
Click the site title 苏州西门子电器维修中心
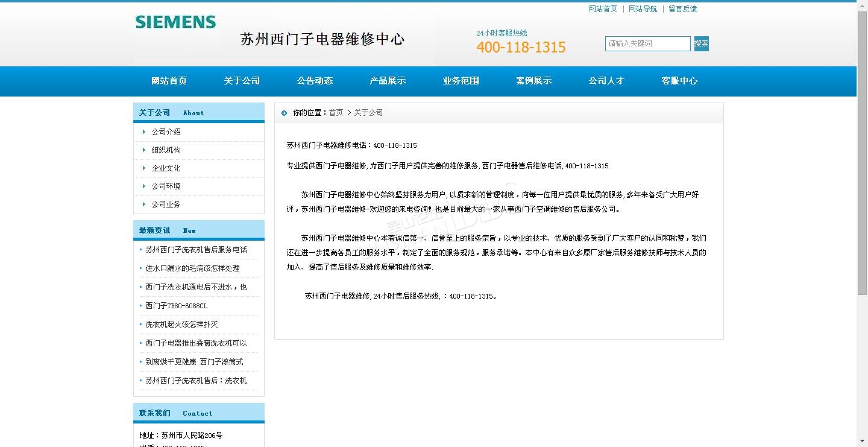(322, 39)
